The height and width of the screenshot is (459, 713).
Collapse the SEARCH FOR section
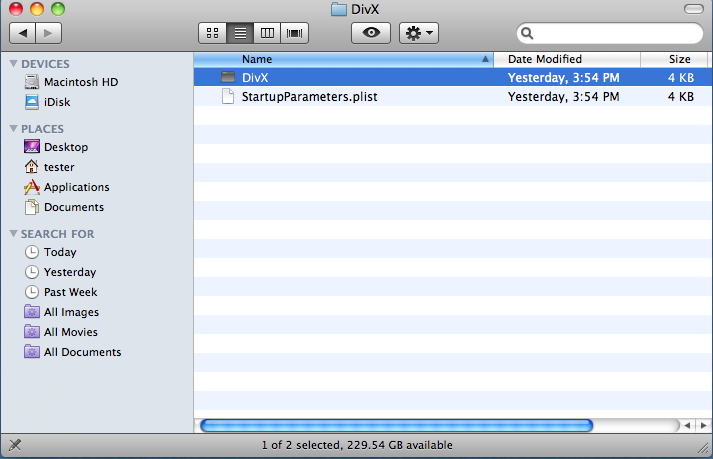tap(14, 233)
